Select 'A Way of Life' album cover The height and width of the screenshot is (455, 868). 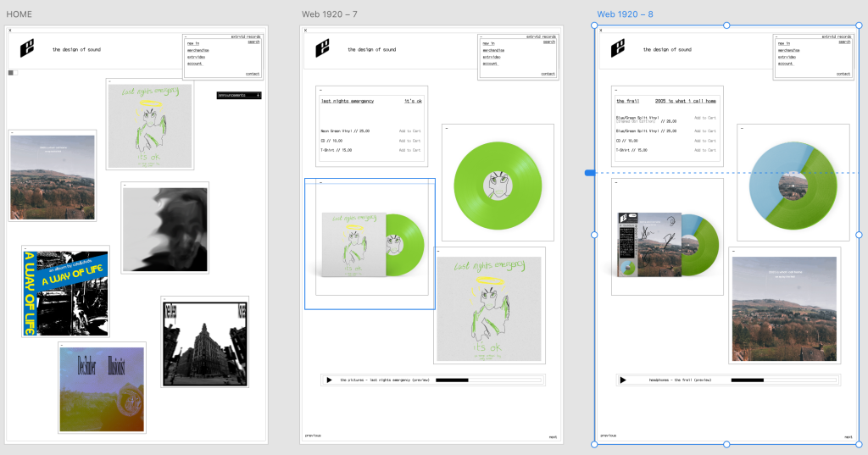[65, 291]
